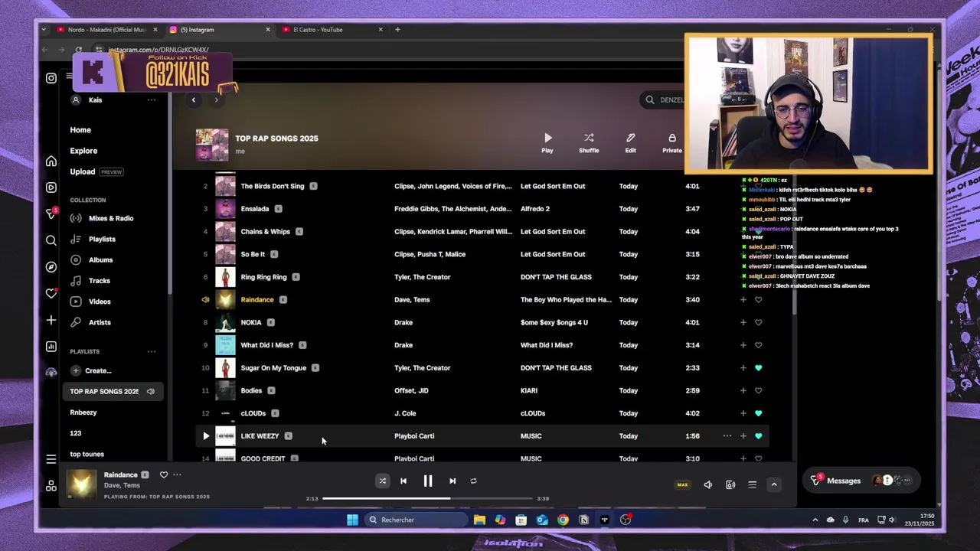
Task: Select the Rnbeezy playlist
Action: [x=83, y=412]
